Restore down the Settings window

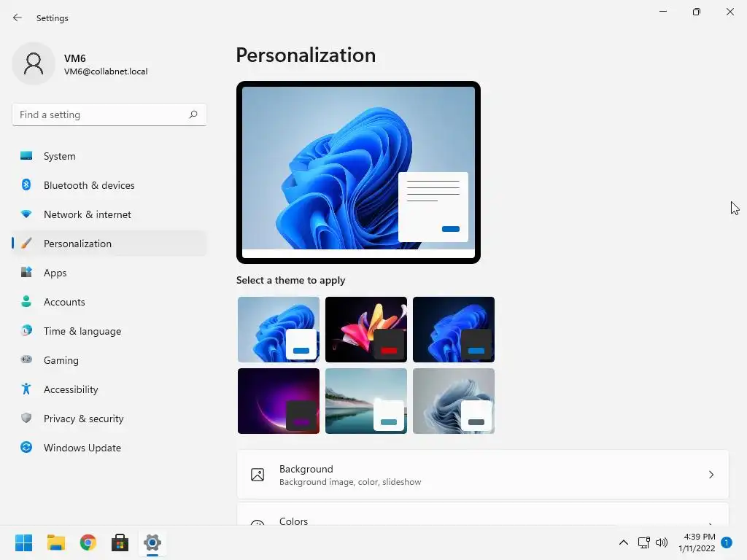click(x=697, y=12)
